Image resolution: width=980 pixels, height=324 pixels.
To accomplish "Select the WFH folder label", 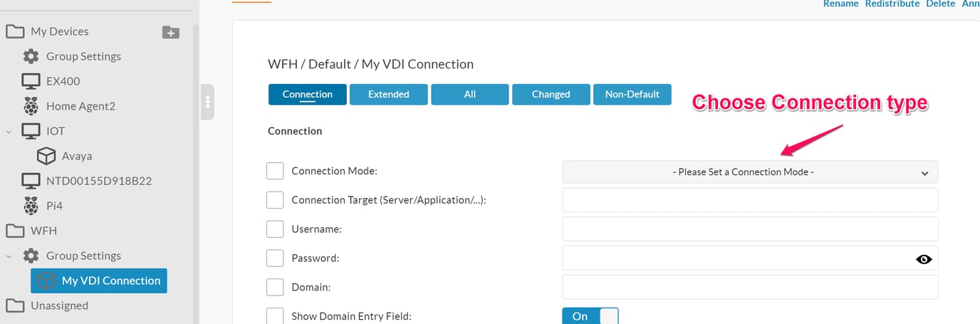I will click(x=43, y=231).
